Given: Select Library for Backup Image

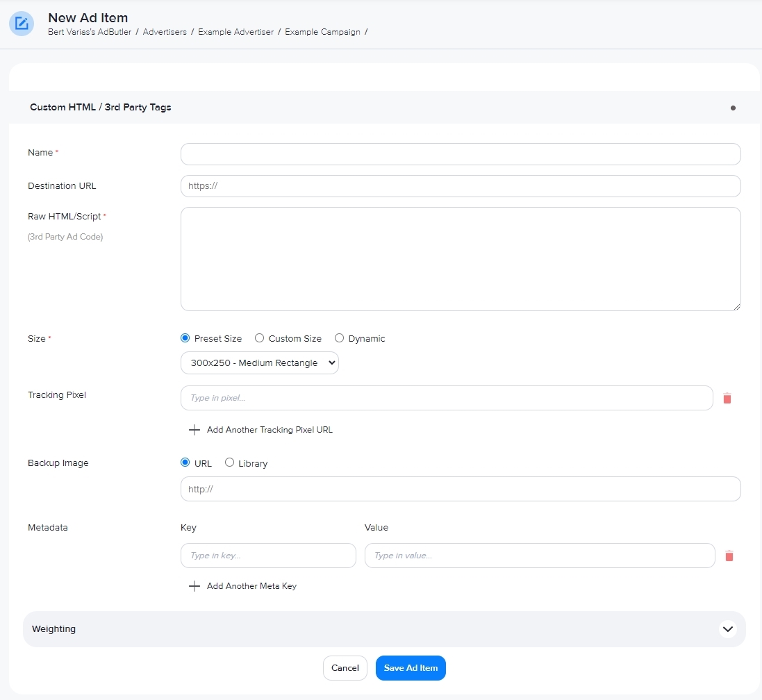Looking at the screenshot, I should pyautogui.click(x=229, y=462).
